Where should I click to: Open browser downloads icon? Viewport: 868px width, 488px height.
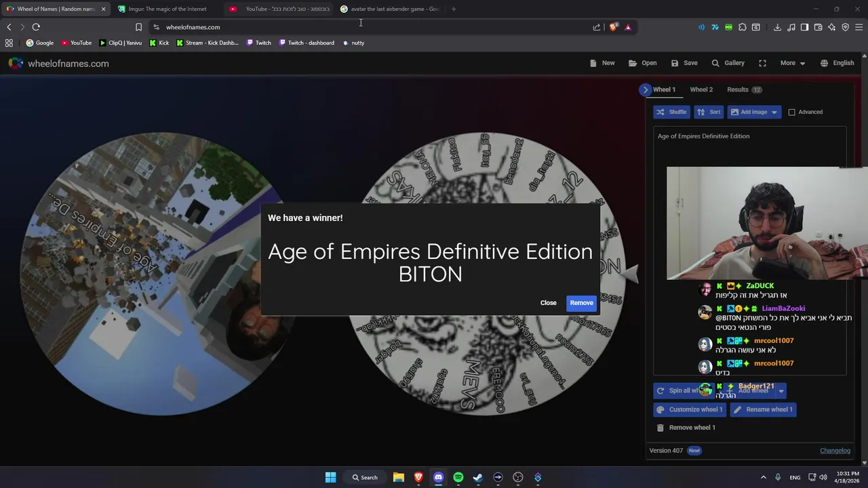click(x=777, y=27)
